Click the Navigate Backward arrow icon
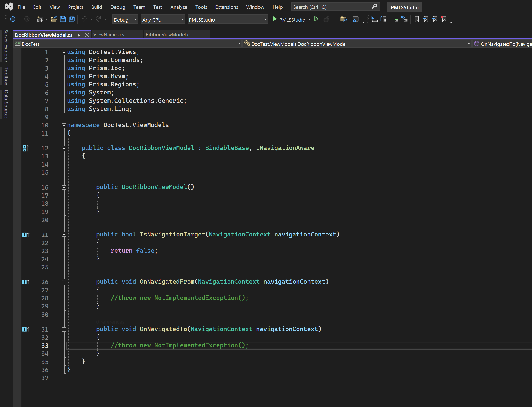Screen dimensions: 532x407 click(x=13, y=19)
